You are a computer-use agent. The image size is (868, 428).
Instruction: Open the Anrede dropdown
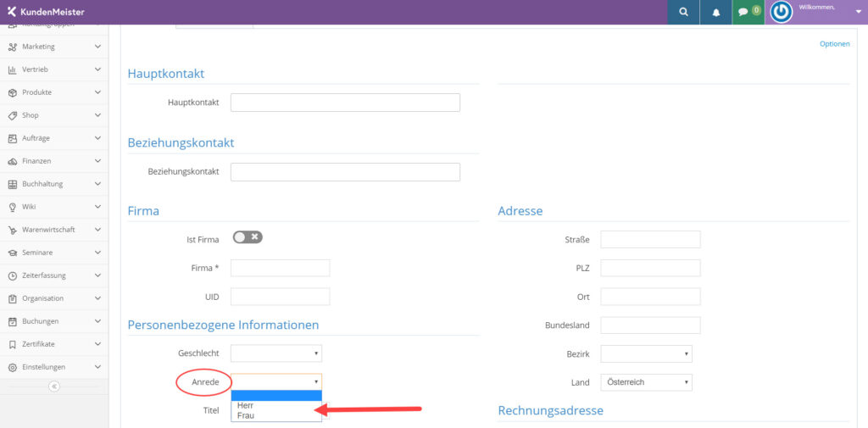[276, 381]
